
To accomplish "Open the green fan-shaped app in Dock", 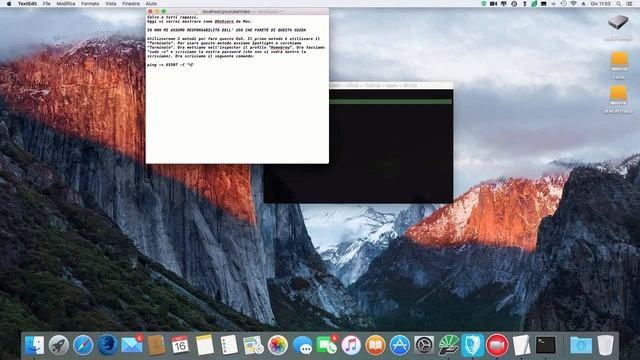I will (449, 345).
